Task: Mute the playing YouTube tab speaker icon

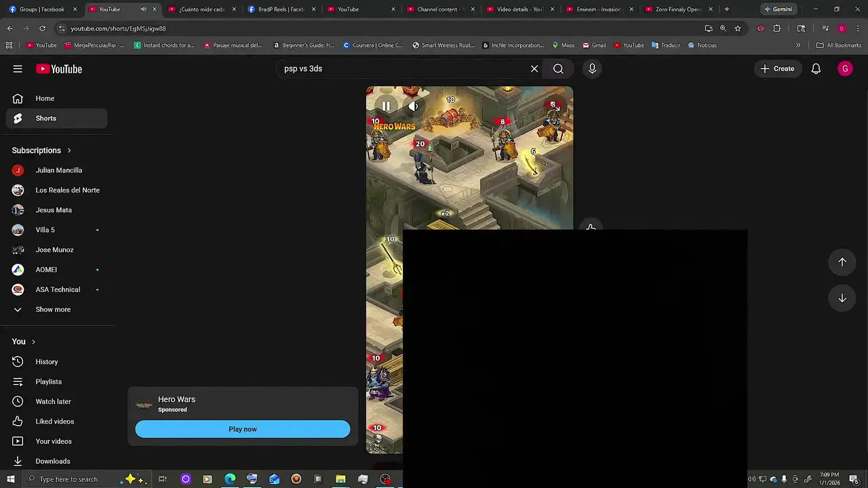Action: pos(143,9)
